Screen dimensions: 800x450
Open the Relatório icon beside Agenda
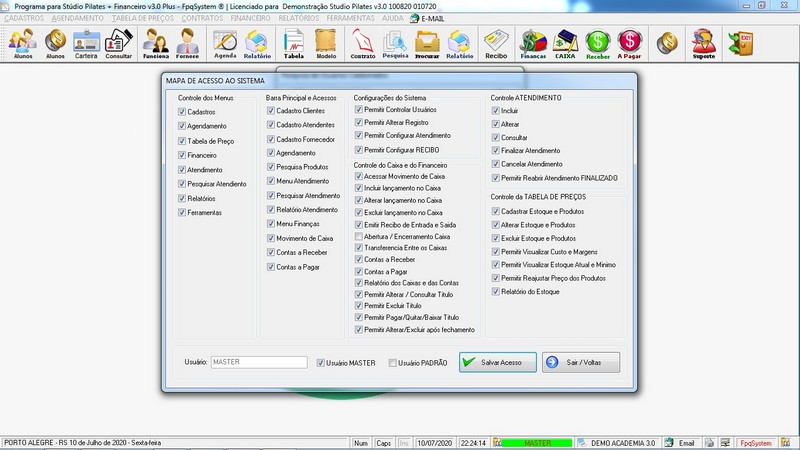[x=257, y=44]
